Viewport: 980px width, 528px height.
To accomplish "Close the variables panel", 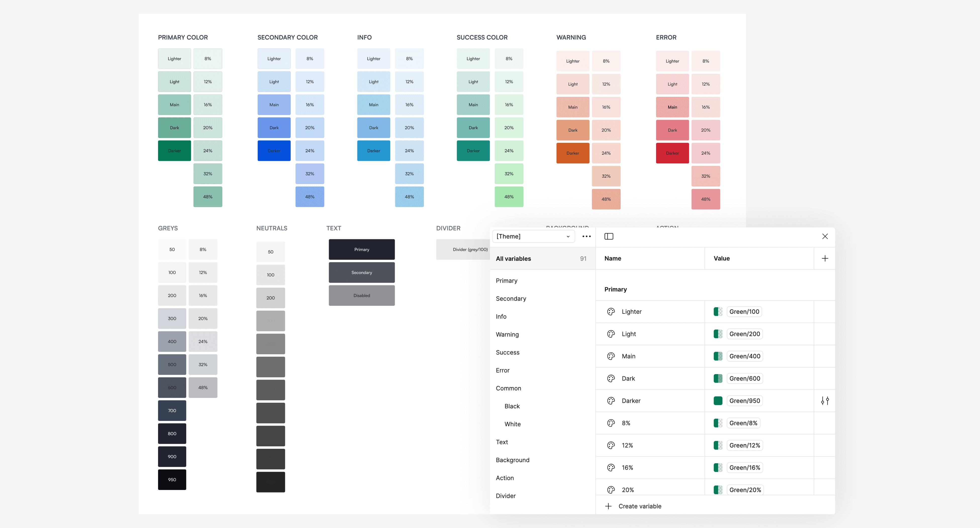I will pos(825,236).
